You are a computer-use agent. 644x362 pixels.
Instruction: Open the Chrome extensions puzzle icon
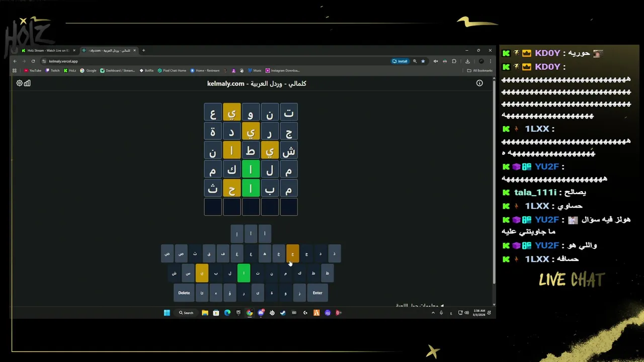(454, 61)
